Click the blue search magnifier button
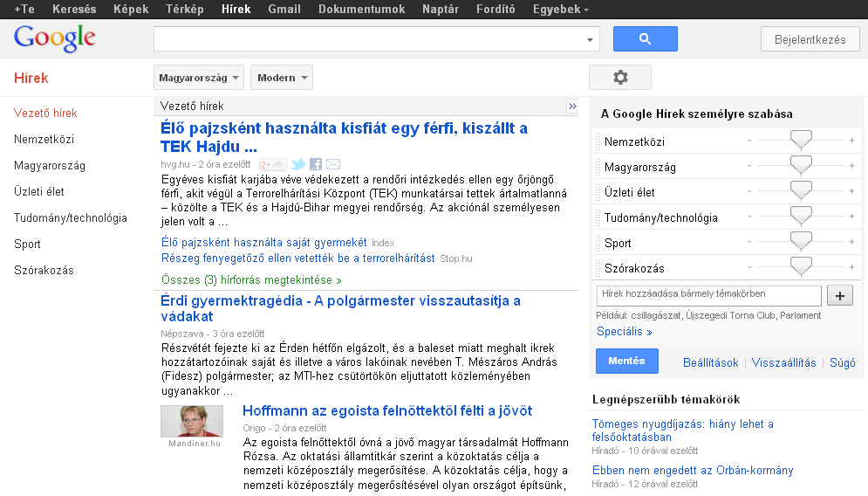 tap(645, 38)
